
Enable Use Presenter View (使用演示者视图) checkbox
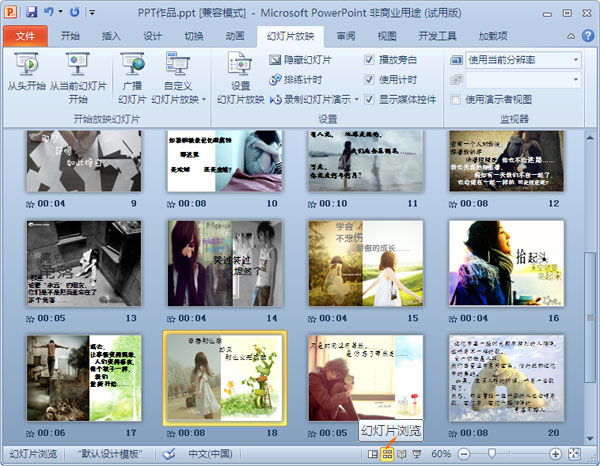click(455, 100)
